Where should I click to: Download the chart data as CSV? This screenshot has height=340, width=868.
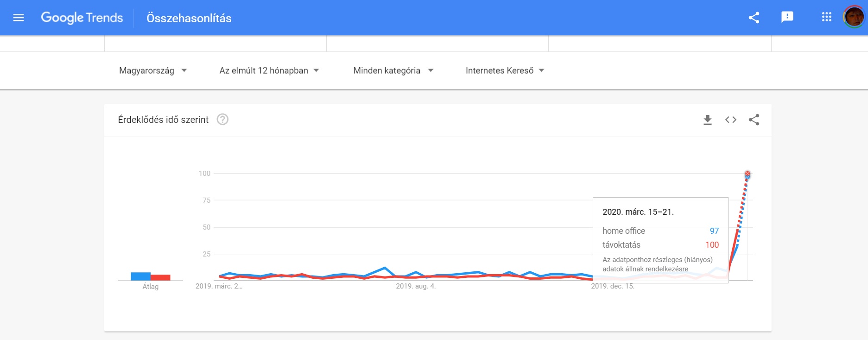[x=708, y=120]
